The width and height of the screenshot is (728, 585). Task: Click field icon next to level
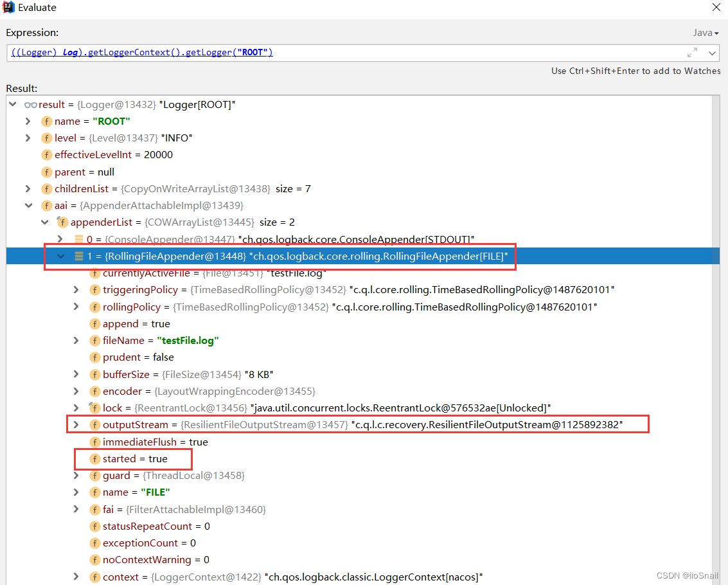point(46,138)
